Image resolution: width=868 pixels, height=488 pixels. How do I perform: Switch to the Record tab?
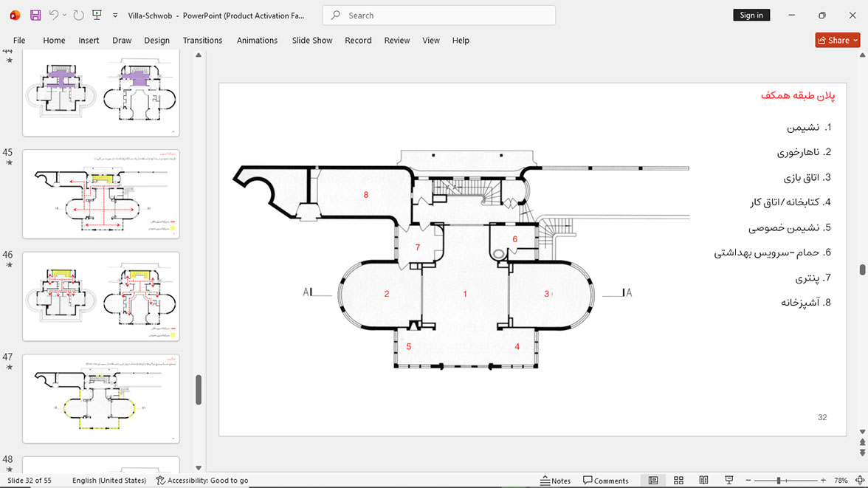coord(358,41)
